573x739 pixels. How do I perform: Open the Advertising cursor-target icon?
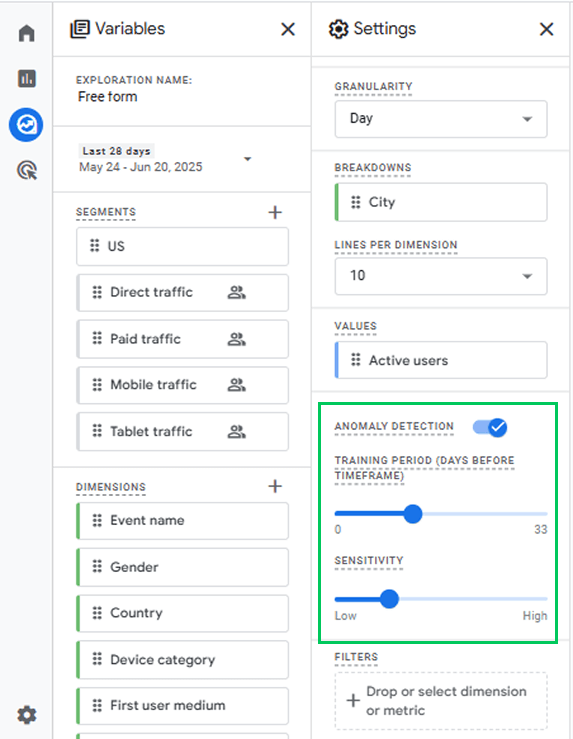[27, 171]
